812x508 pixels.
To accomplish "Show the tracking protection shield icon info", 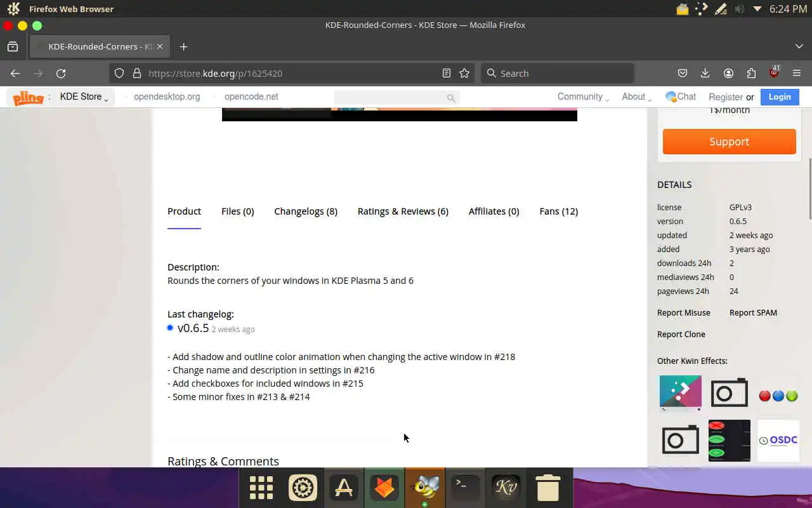I will pyautogui.click(x=119, y=73).
